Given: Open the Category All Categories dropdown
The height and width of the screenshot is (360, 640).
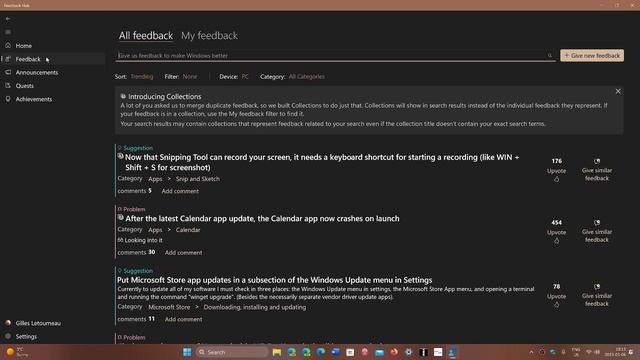Looking at the screenshot, I should tap(307, 76).
